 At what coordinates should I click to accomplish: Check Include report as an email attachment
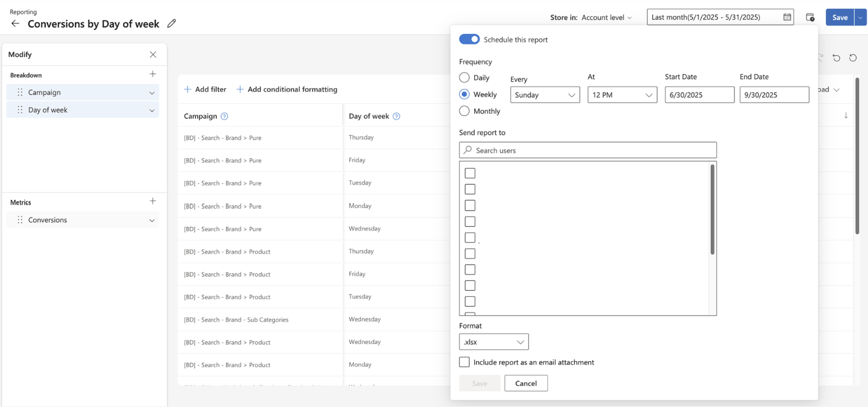pos(464,362)
